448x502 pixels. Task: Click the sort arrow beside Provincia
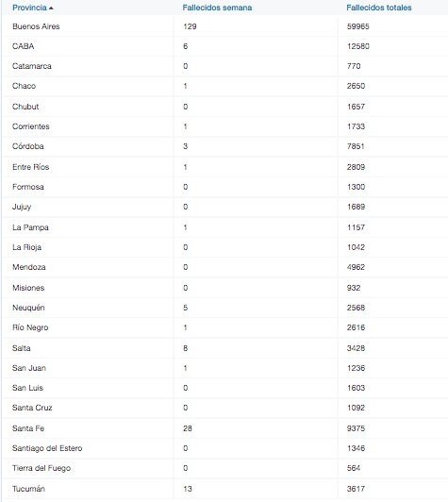(51, 8)
